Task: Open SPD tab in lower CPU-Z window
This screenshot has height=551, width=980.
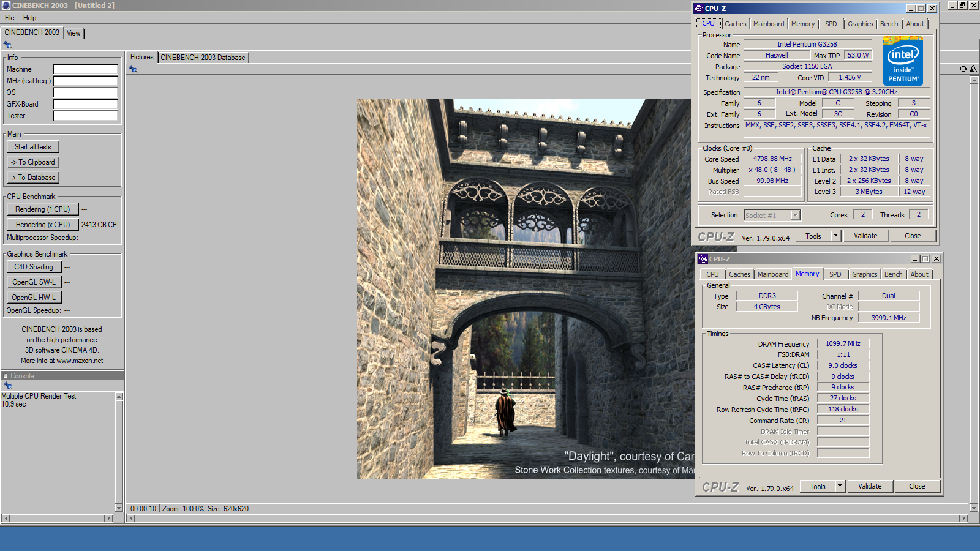Action: pos(835,274)
